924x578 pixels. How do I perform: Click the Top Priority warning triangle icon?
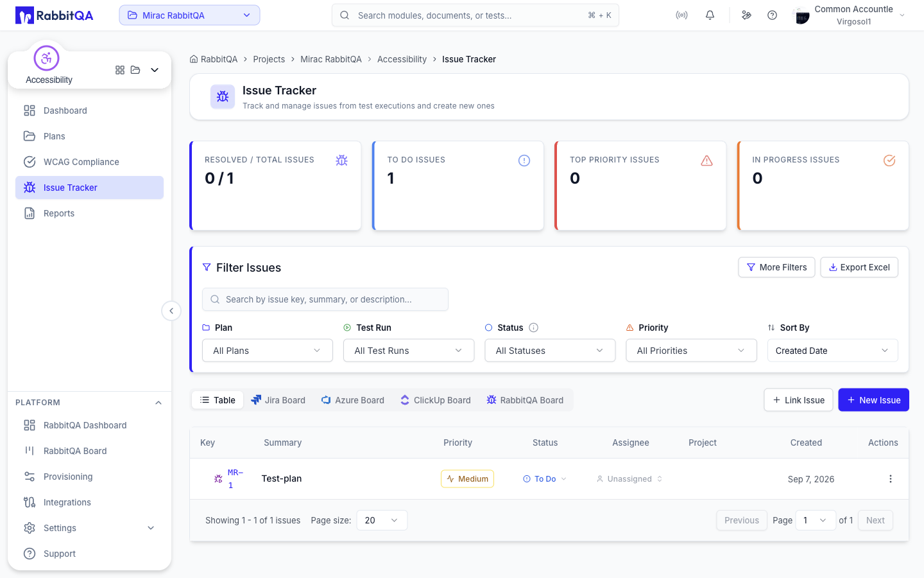[706, 161]
